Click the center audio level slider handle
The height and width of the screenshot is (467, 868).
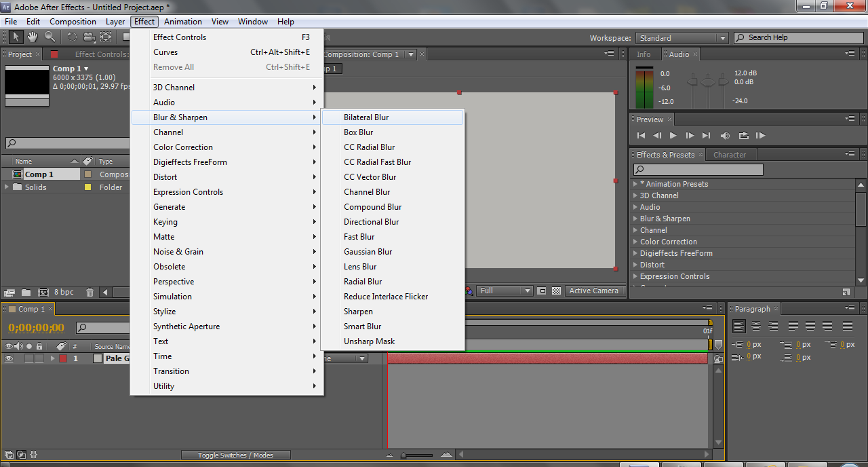click(x=708, y=81)
